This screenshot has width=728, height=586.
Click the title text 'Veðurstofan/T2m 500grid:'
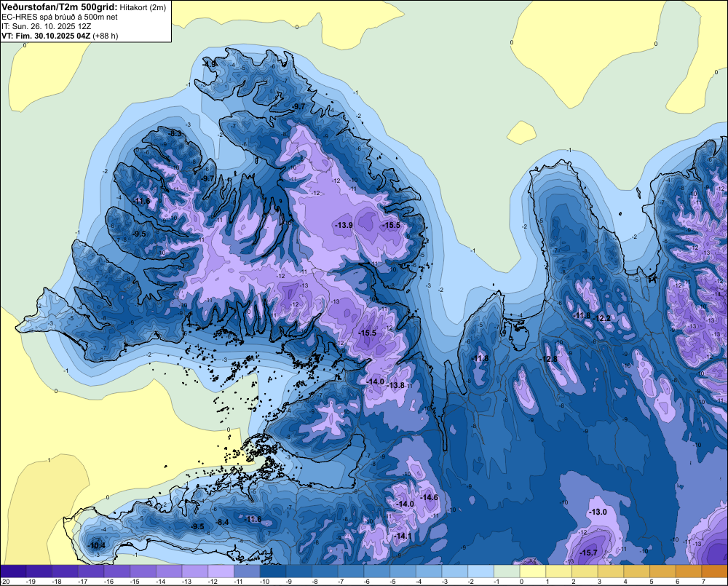tap(59, 7)
